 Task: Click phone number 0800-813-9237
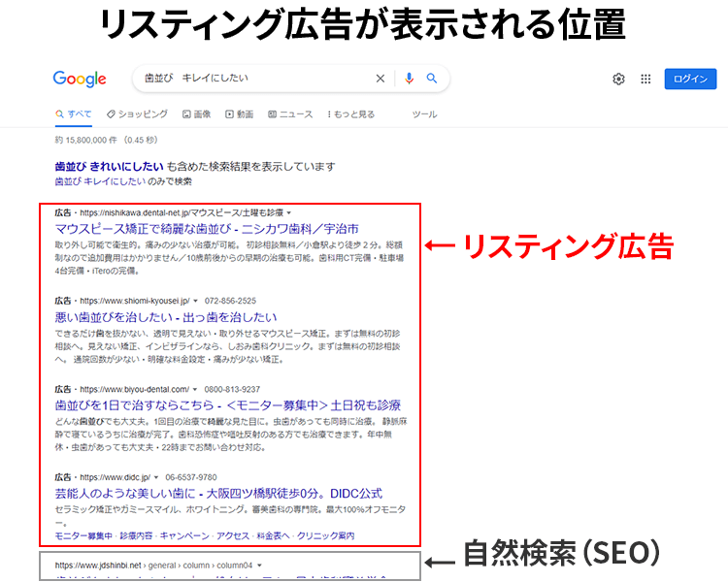pos(232,389)
